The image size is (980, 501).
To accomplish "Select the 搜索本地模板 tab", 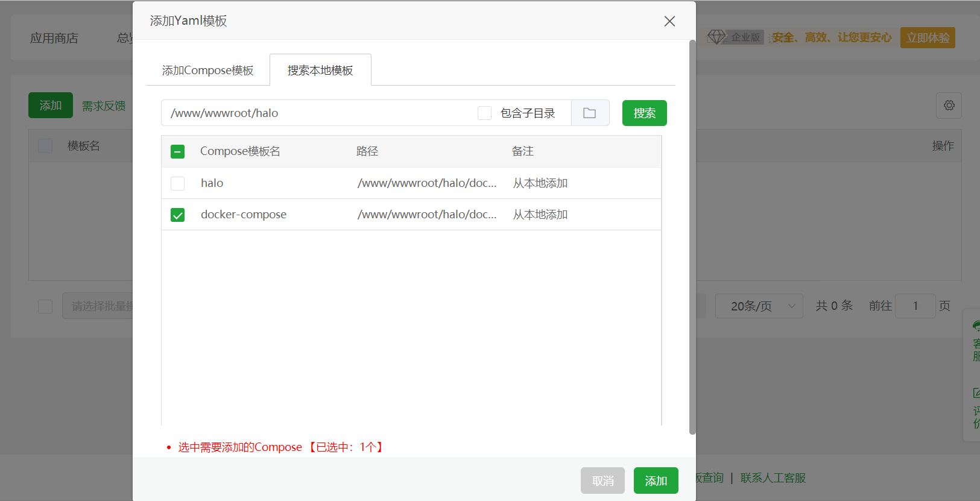I will [320, 71].
